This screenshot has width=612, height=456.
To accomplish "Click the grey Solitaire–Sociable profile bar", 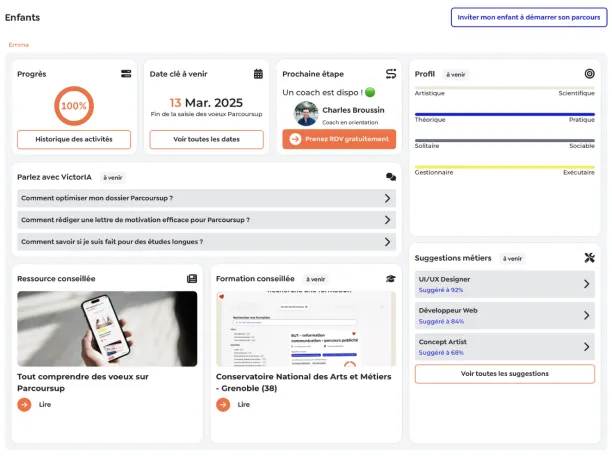I will click(x=505, y=141).
